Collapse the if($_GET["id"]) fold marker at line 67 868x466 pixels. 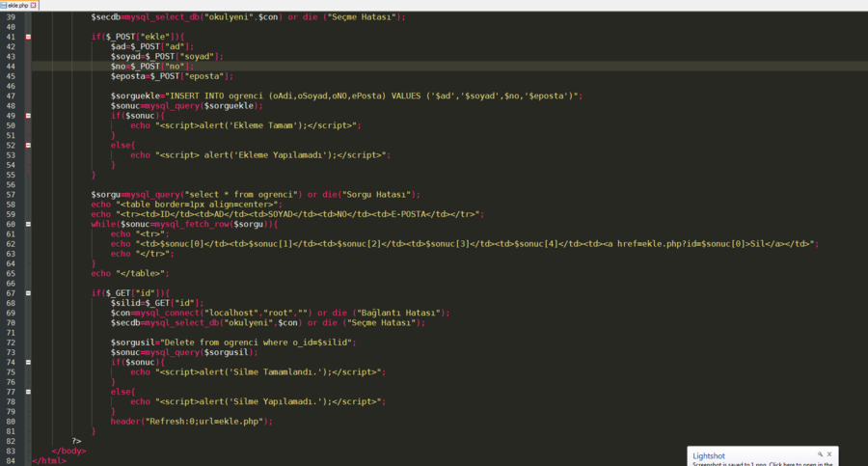pos(28,293)
